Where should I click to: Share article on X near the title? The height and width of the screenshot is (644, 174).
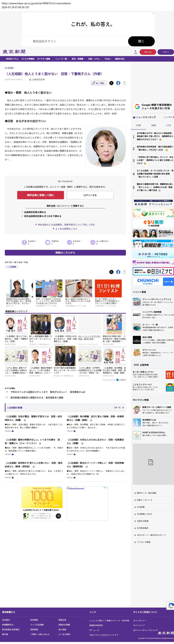point(112,83)
